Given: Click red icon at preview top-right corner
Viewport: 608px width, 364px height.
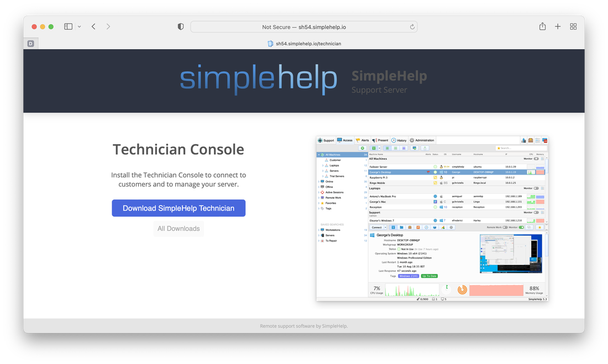Looking at the screenshot, I should [x=545, y=140].
